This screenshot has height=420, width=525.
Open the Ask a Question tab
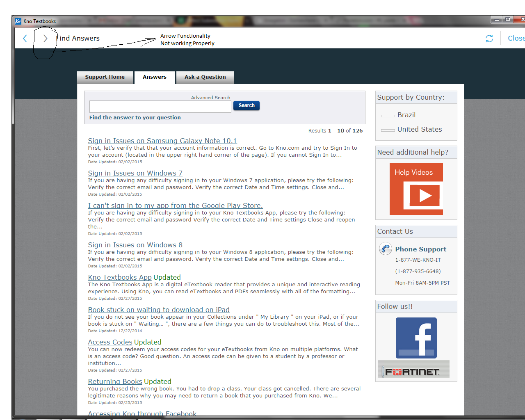pyautogui.click(x=205, y=77)
